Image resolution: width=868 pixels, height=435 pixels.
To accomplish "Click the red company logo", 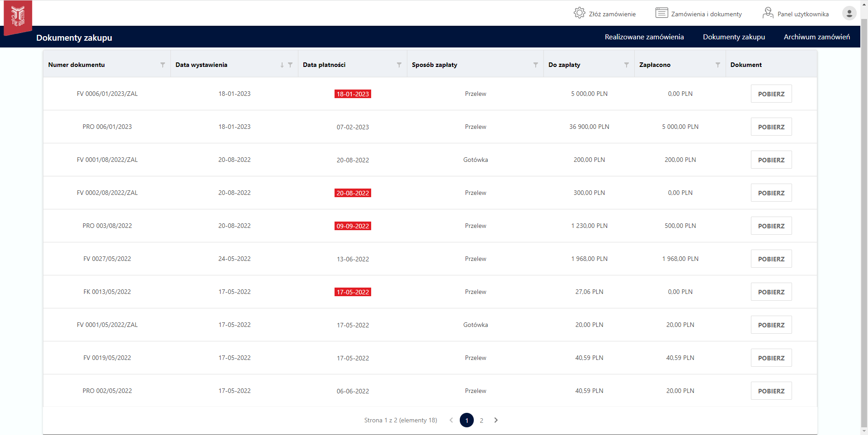I will tap(18, 17).
